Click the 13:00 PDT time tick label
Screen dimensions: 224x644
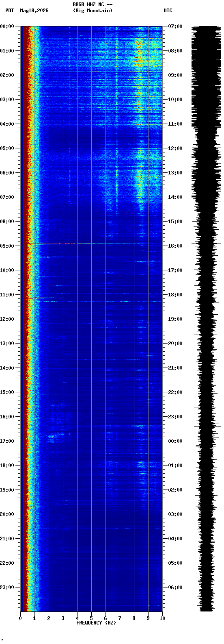click(x=7, y=344)
